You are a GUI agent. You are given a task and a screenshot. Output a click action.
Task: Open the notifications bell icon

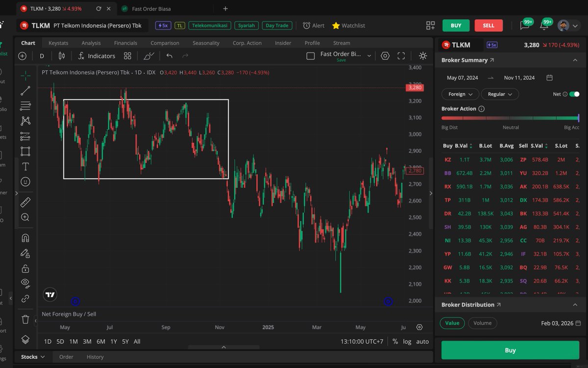(544, 26)
